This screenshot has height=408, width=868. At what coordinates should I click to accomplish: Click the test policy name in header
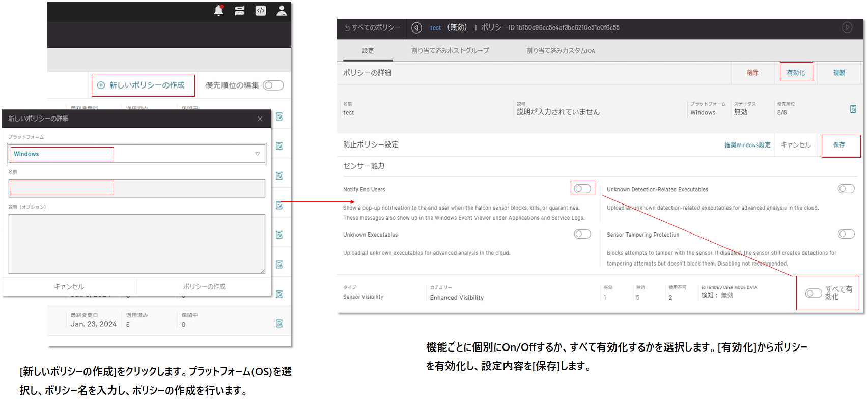(435, 28)
